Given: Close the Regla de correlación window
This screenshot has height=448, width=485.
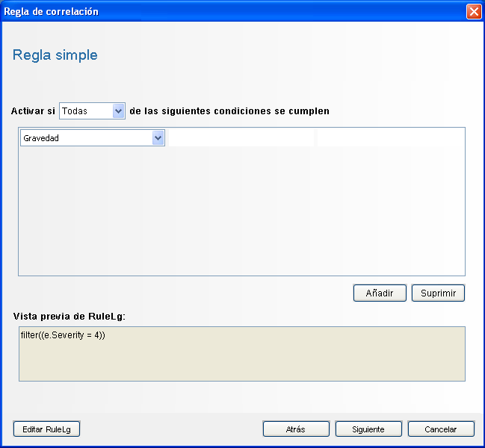Looking at the screenshot, I should pos(474,12).
